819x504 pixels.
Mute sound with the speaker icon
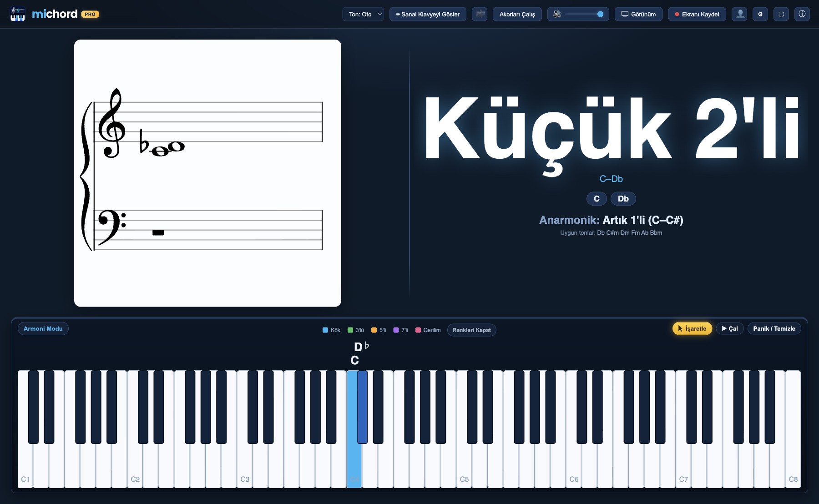[x=557, y=14]
